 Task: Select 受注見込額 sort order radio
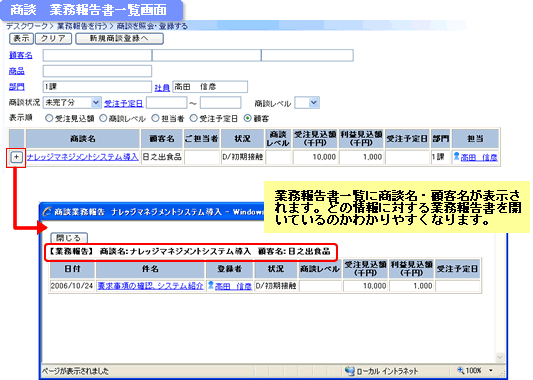pos(49,118)
